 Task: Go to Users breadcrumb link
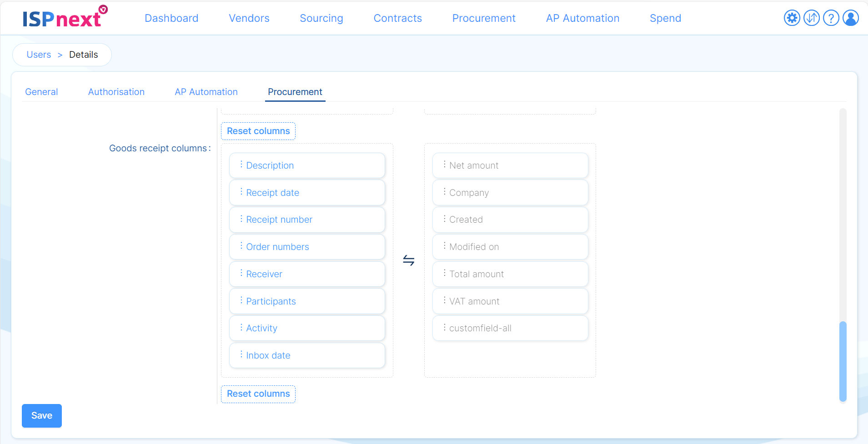click(x=39, y=55)
